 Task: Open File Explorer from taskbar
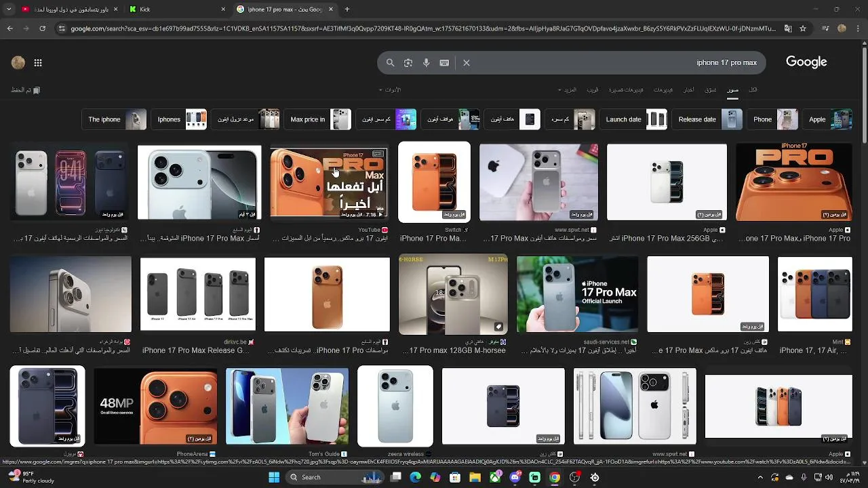(475, 477)
